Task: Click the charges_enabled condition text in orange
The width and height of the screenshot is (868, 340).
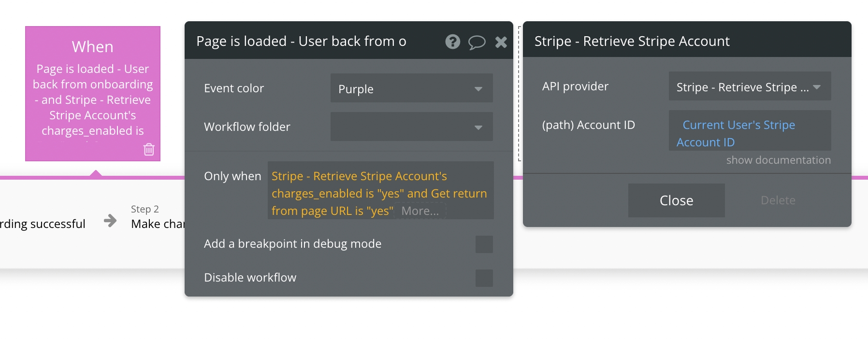Action: coord(338,193)
